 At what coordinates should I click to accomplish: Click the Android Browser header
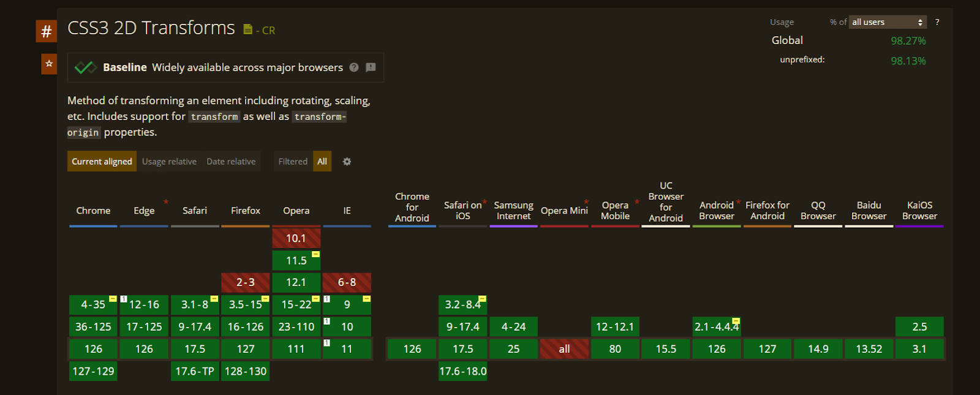717,211
